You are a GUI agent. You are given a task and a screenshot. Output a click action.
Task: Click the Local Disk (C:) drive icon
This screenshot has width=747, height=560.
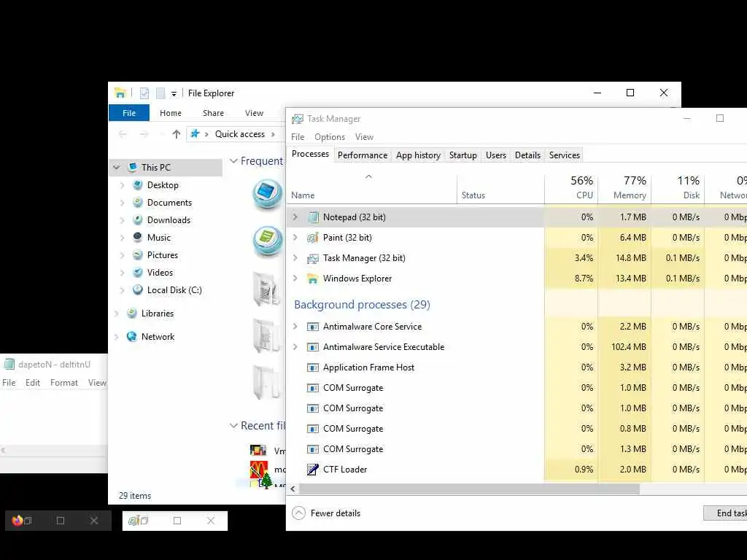pyautogui.click(x=138, y=289)
